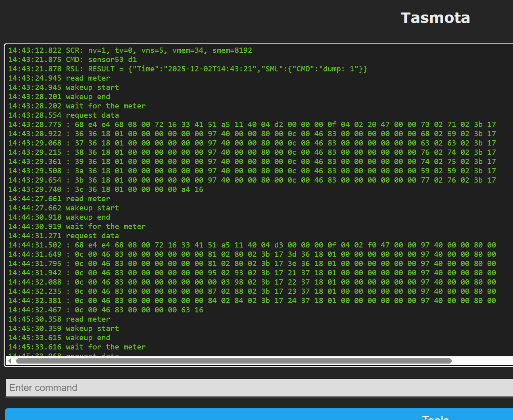Click the Enter command input field
Image resolution: width=513 pixels, height=420 pixels.
coord(258,388)
